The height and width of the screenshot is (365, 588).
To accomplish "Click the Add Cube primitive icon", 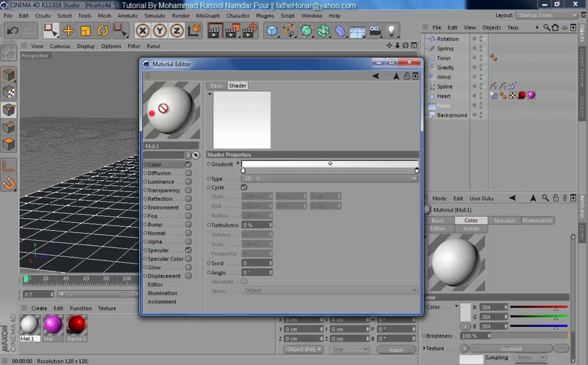I will (x=272, y=31).
